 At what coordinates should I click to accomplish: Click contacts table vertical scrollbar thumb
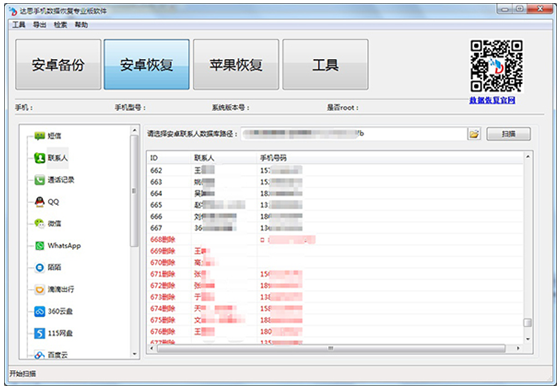coord(528,323)
